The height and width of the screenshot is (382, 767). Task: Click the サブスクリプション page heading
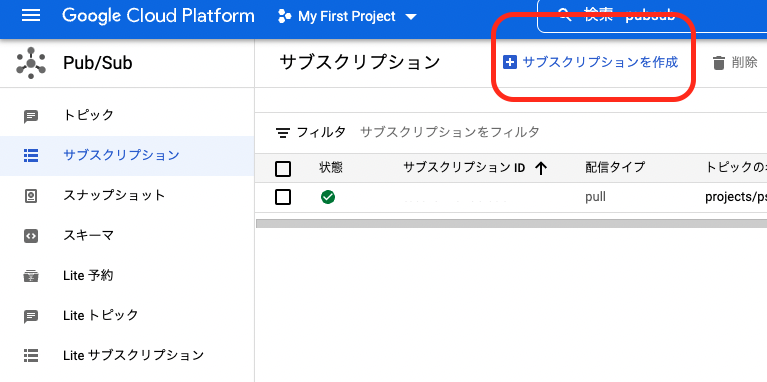point(360,63)
